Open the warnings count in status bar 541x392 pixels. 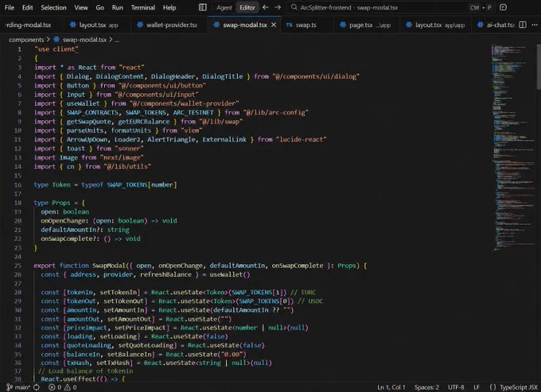70,387
